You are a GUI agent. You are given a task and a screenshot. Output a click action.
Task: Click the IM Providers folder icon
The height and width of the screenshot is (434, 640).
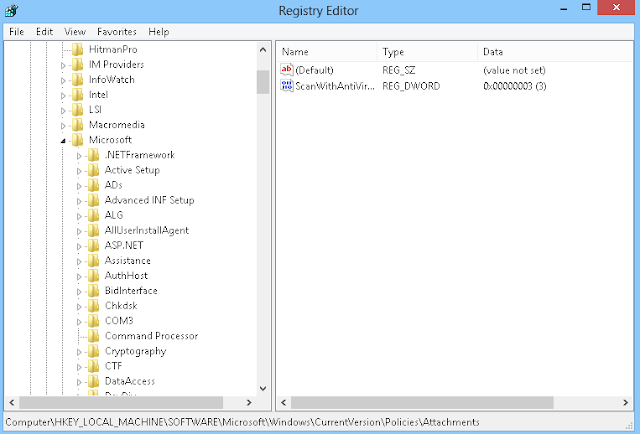(78, 65)
